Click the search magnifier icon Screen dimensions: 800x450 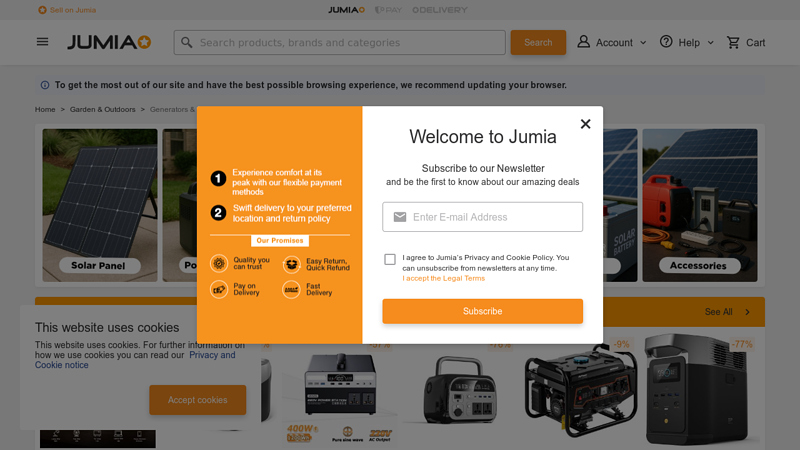187,42
